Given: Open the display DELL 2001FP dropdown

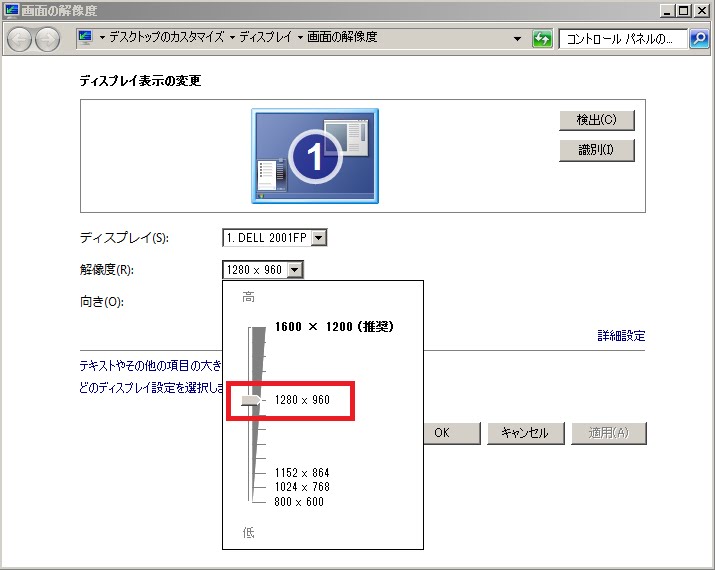Looking at the screenshot, I should 275,238.
